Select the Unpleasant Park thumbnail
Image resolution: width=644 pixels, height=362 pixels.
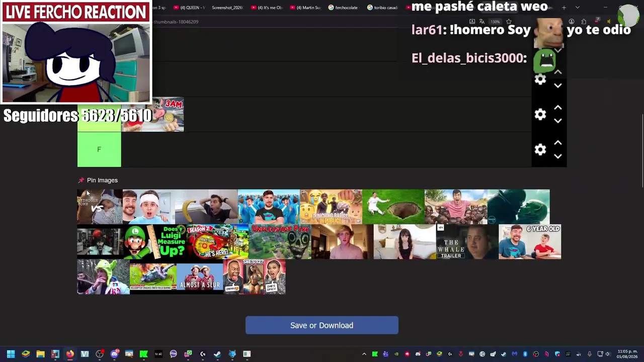click(x=280, y=242)
